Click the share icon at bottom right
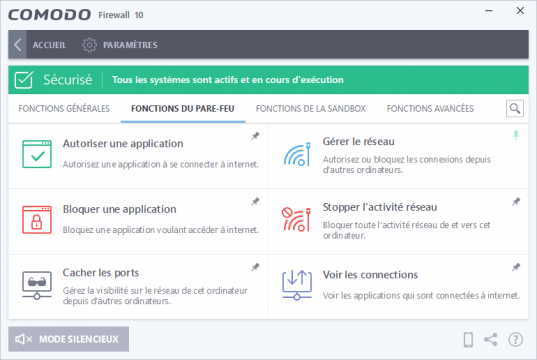The height and width of the screenshot is (360, 537). 491,339
